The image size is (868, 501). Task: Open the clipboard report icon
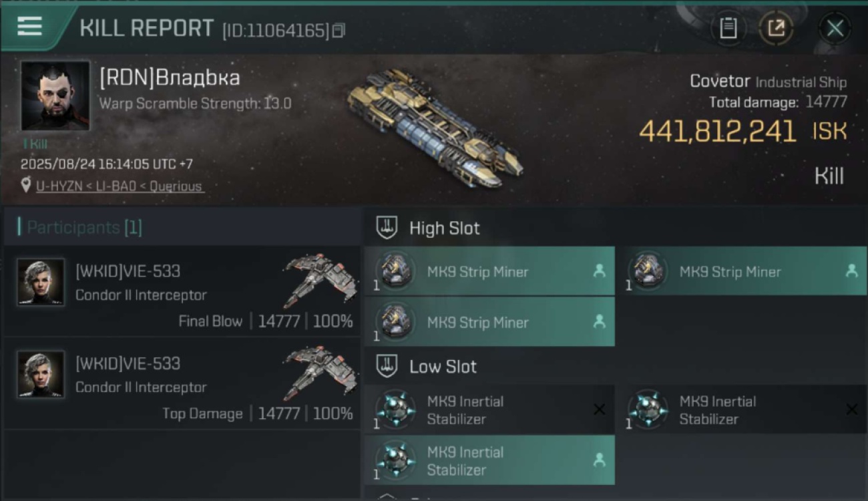(728, 28)
